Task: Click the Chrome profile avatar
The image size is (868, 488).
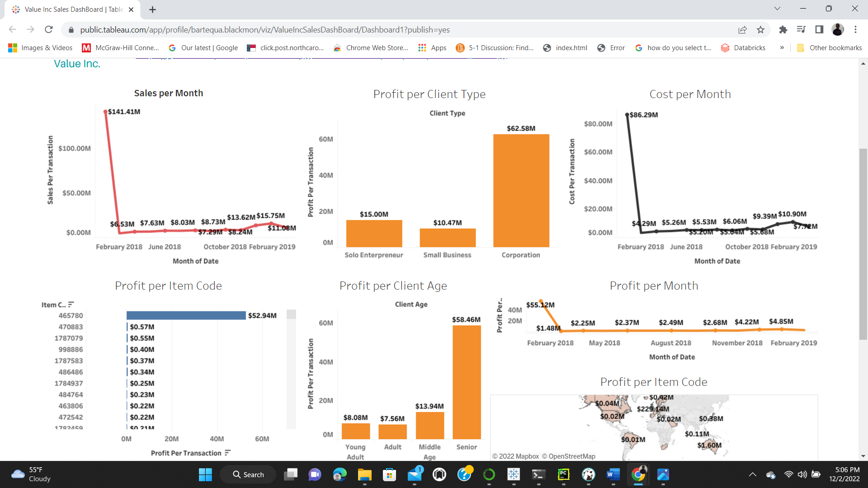Action: click(838, 29)
